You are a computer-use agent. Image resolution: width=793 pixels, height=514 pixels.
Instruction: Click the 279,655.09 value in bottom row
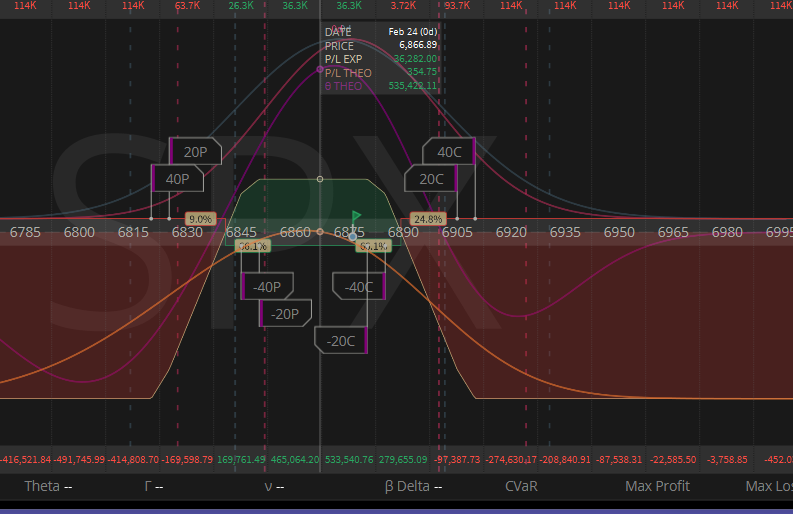click(x=403, y=460)
